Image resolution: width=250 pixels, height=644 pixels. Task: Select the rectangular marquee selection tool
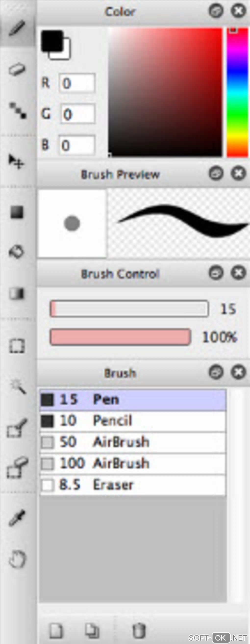coord(17,346)
